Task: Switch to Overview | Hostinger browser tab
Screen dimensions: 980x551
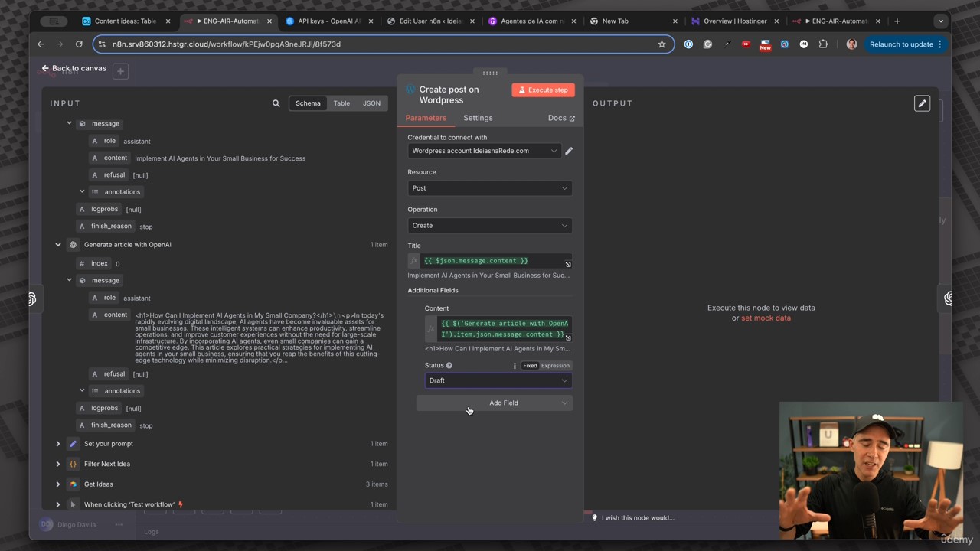Action: pyautogui.click(x=735, y=21)
